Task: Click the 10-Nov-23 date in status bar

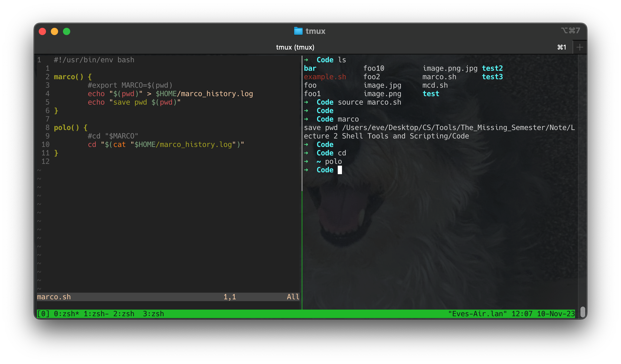Action: coord(556,314)
